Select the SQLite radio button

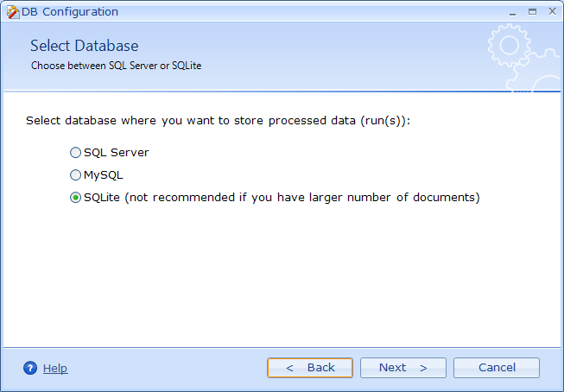coord(75,198)
